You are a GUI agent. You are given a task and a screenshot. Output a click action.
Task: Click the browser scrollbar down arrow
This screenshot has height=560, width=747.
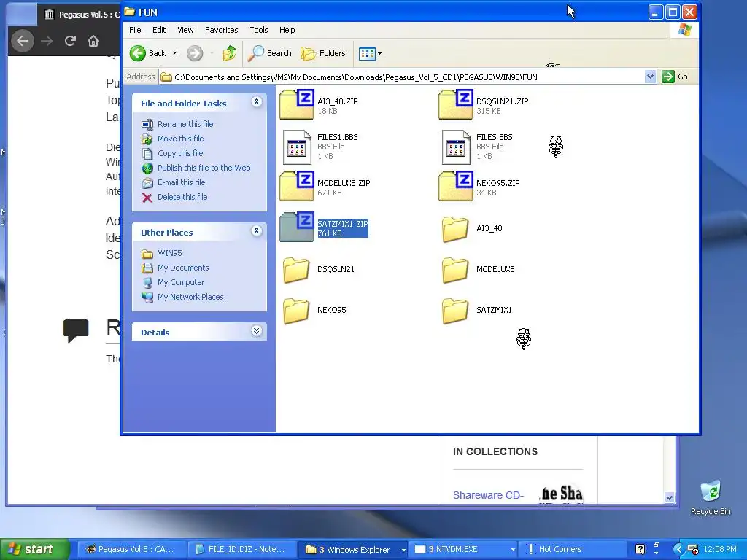pyautogui.click(x=669, y=497)
